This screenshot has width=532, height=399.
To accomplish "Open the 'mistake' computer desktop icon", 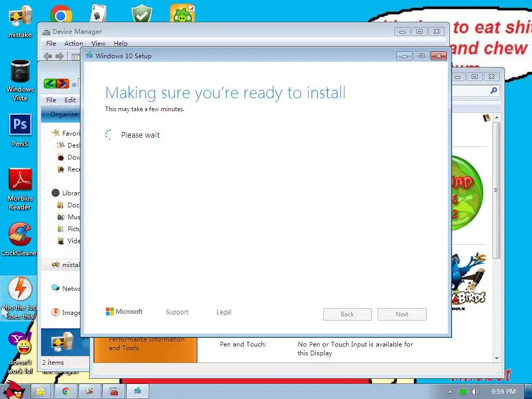I will tap(20, 21).
